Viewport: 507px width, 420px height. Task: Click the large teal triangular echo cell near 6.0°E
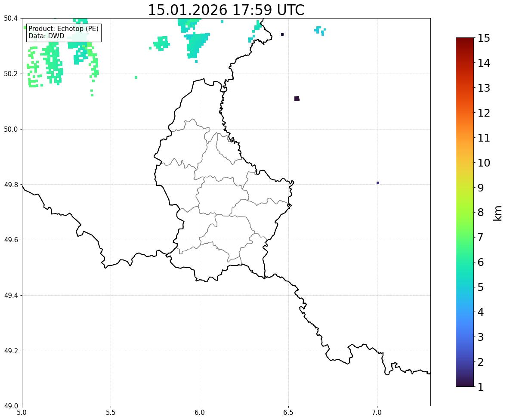pyautogui.click(x=197, y=45)
